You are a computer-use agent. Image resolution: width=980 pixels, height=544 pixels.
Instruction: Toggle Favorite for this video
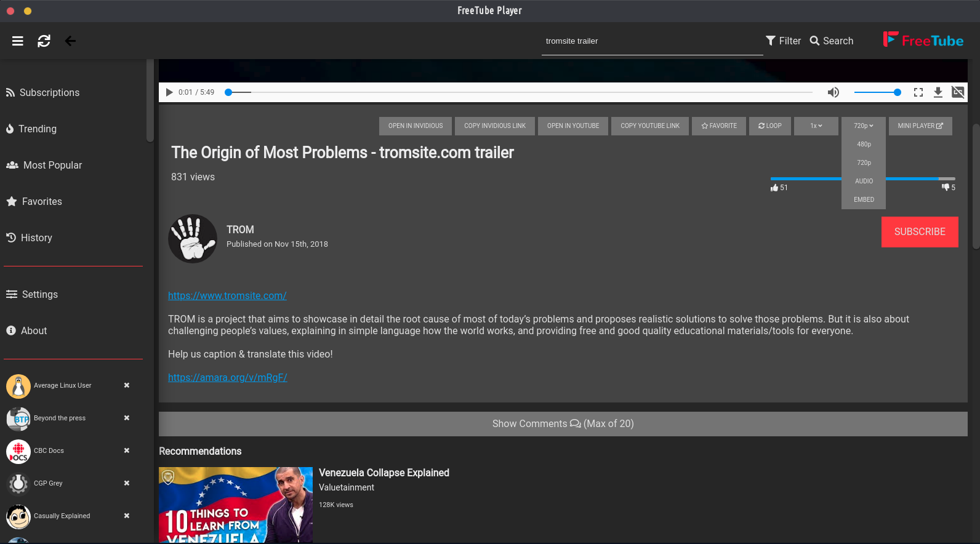719,126
